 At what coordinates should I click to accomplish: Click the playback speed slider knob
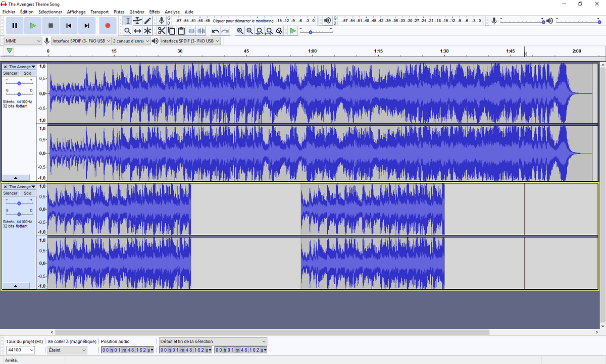[310, 32]
